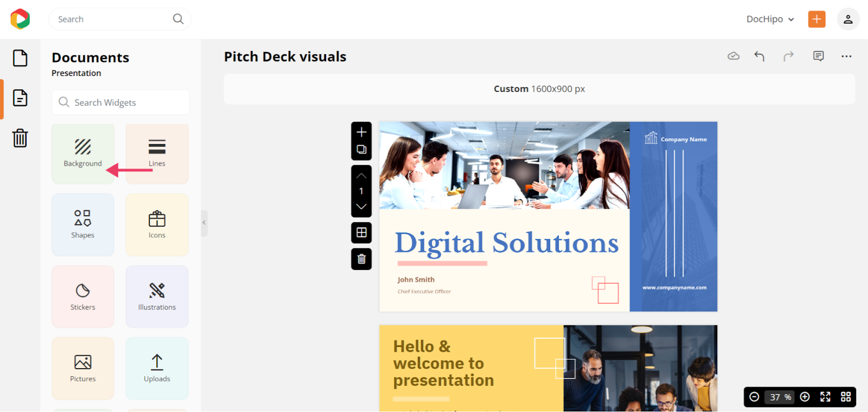Move to the next slide with down chevron

click(361, 207)
